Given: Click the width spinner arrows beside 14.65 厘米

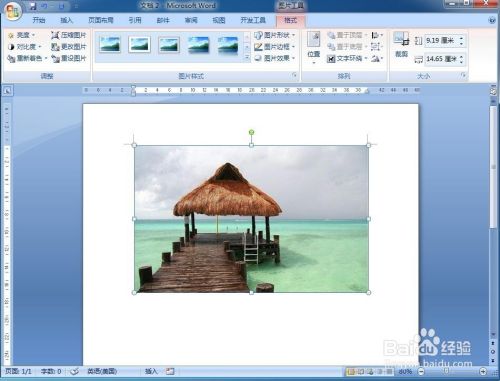Looking at the screenshot, I should 462,59.
